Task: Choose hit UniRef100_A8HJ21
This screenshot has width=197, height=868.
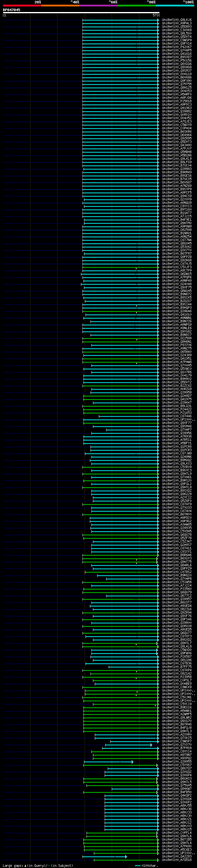Action: point(177,819)
